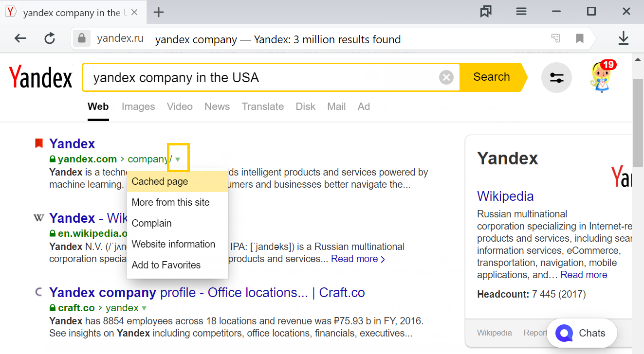
Task: Toggle the dropdown arrow after yandex.com company/
Action: click(178, 159)
